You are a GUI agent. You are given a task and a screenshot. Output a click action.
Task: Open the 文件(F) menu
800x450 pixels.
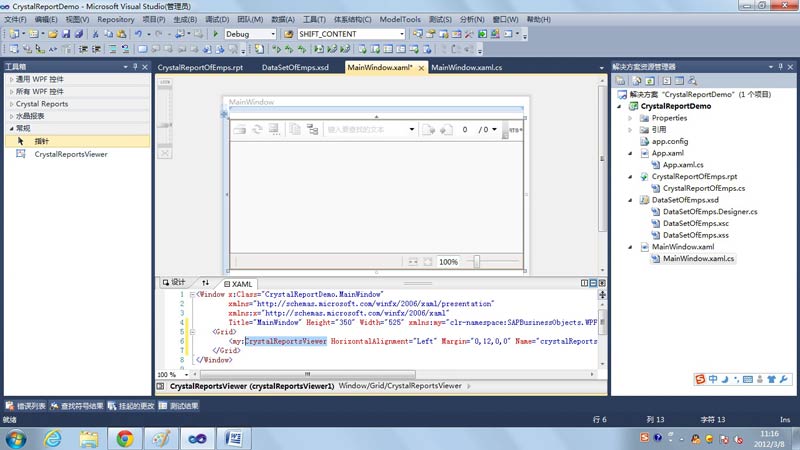coord(15,19)
